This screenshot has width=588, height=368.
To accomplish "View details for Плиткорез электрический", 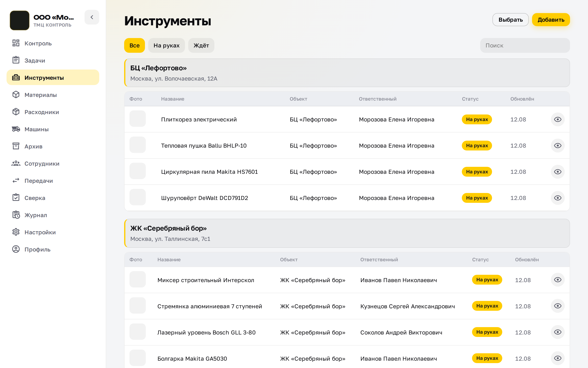I will (558, 120).
